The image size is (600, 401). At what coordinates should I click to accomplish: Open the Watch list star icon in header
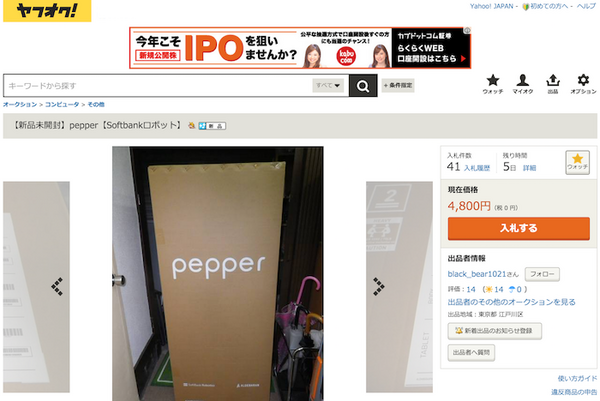[x=493, y=84]
